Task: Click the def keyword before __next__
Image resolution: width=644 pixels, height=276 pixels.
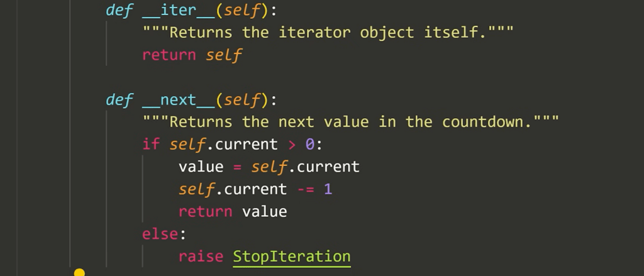Action: pos(119,100)
